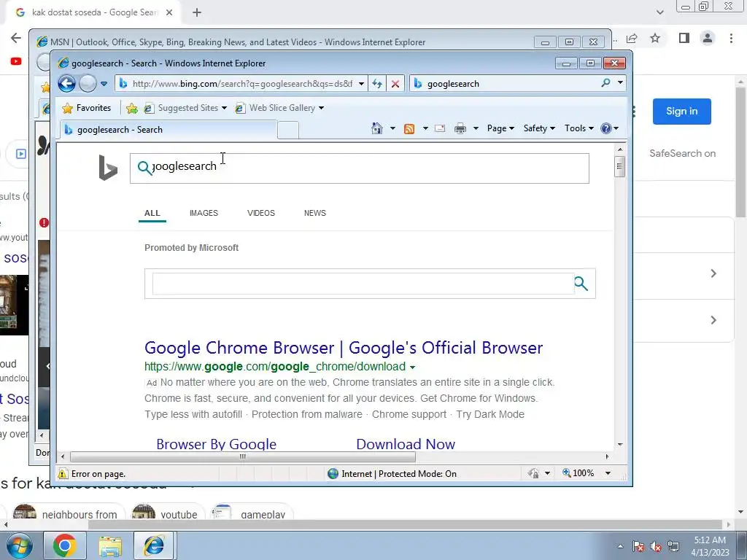Open Web Slice Gallery dropdown
This screenshot has height=560, width=747.
[279, 108]
